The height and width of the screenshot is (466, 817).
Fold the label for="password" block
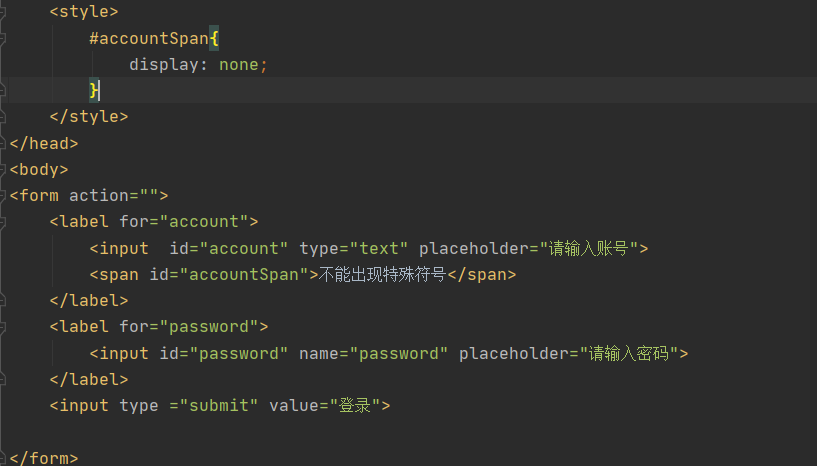point(4,326)
